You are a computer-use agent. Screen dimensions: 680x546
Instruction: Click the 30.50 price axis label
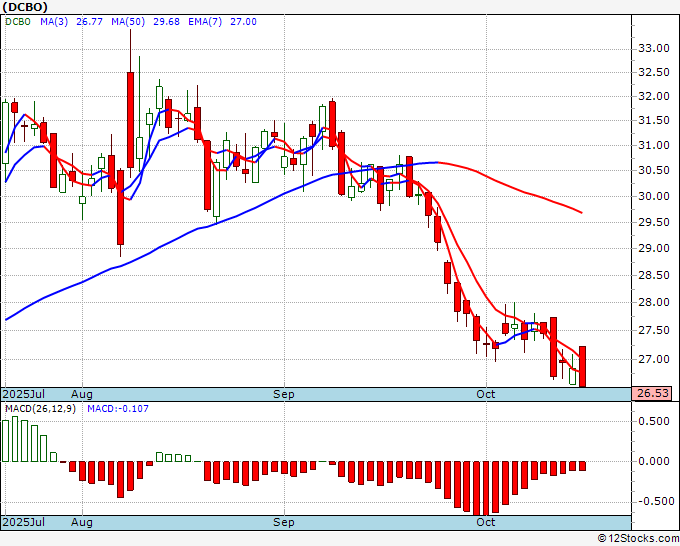click(654, 170)
